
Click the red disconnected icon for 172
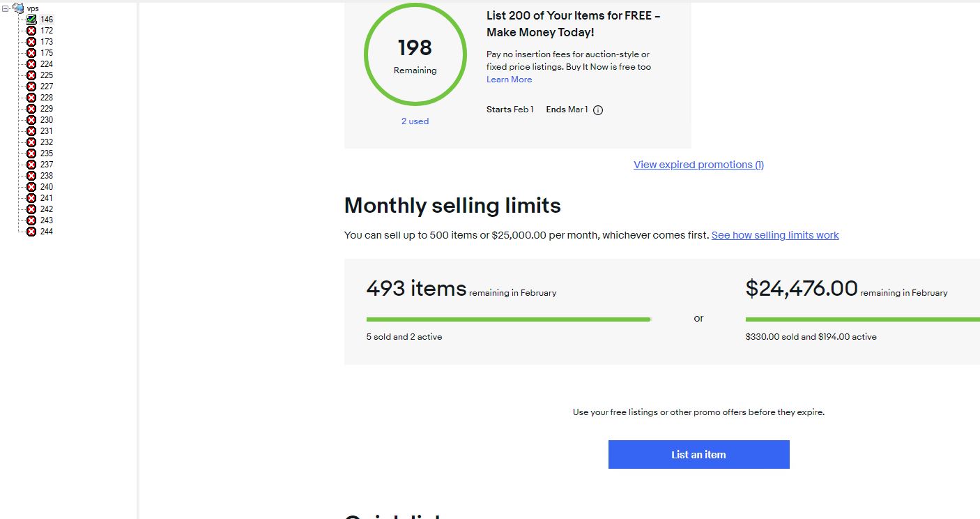point(31,31)
